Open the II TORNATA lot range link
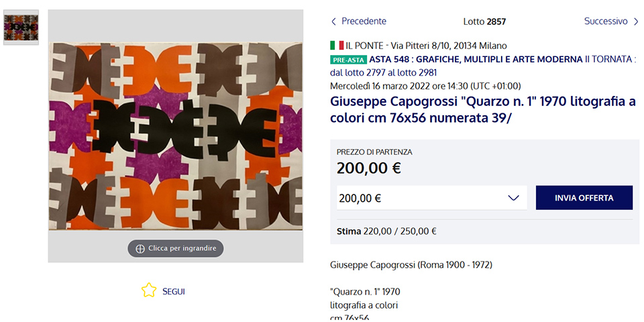644x322 pixels. [x=609, y=59]
